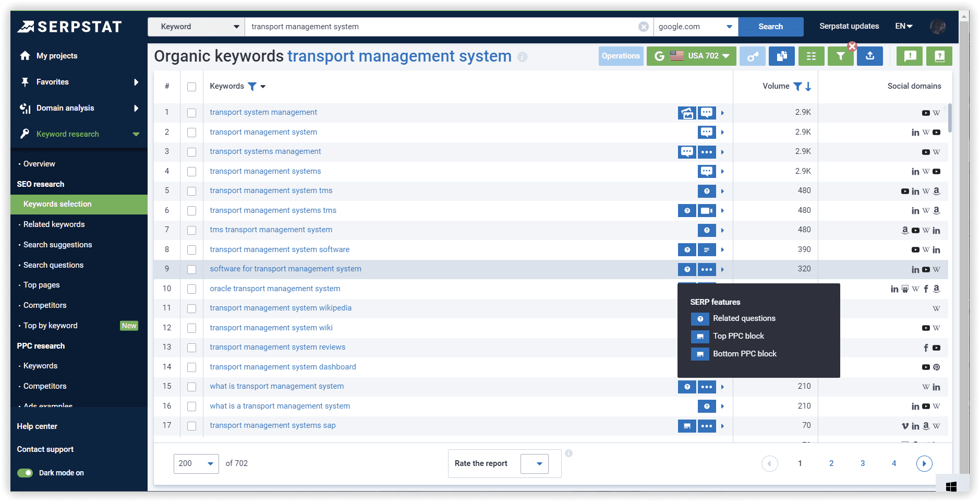The image size is (980, 502).
Task: Click the green filter funnel toolbar button
Action: tap(840, 56)
